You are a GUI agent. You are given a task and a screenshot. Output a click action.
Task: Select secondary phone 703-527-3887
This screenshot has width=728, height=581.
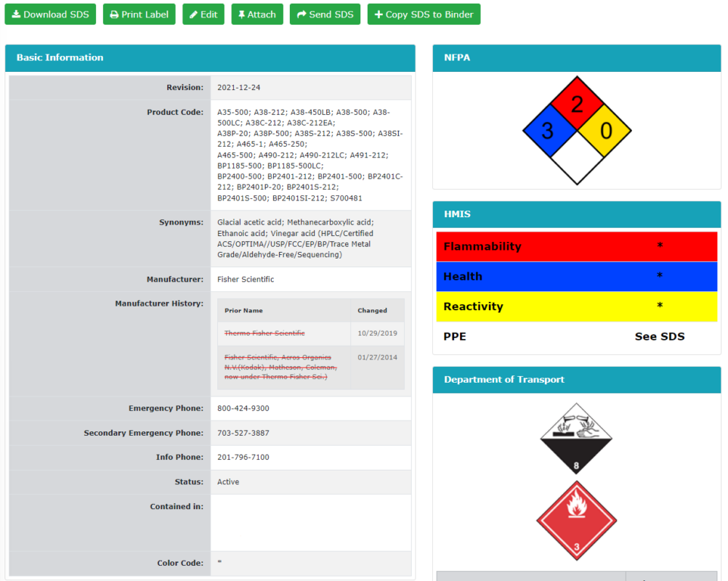[x=243, y=433]
